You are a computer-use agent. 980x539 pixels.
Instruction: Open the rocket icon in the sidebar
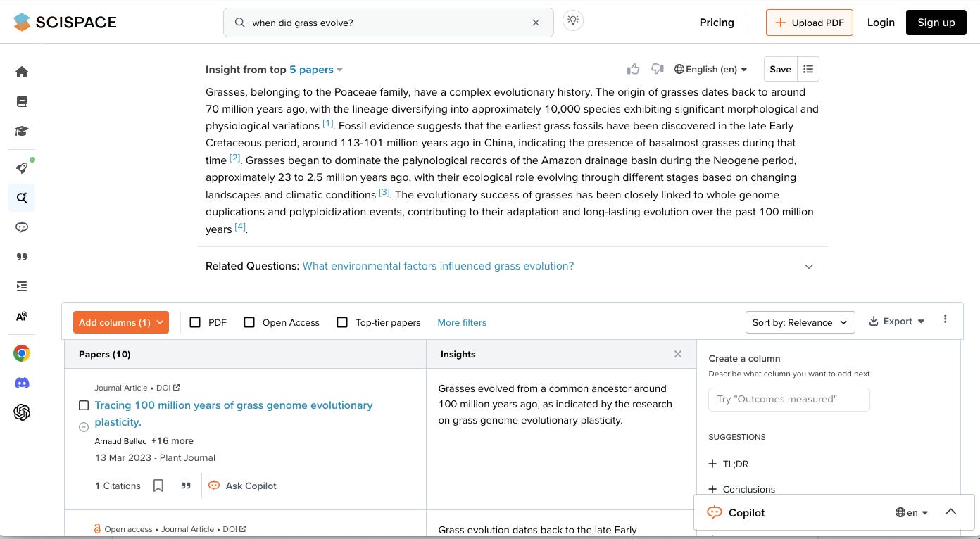(x=22, y=167)
